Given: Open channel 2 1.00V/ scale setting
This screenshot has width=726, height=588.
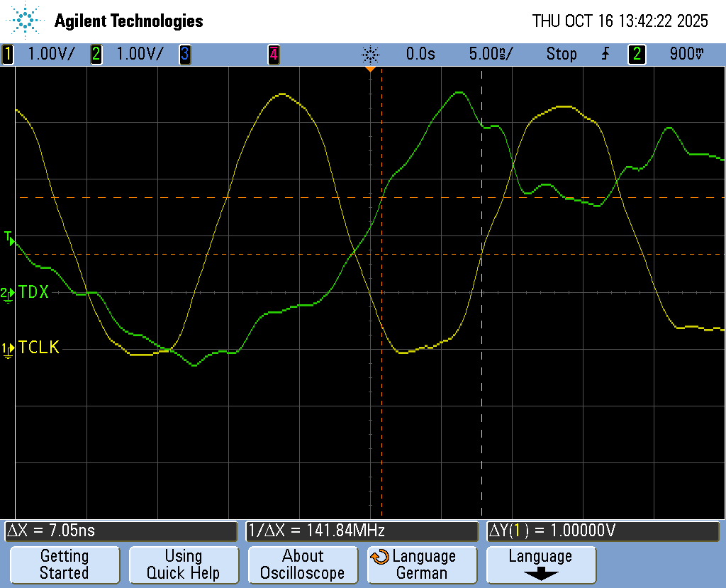Looking at the screenshot, I should pos(139,54).
